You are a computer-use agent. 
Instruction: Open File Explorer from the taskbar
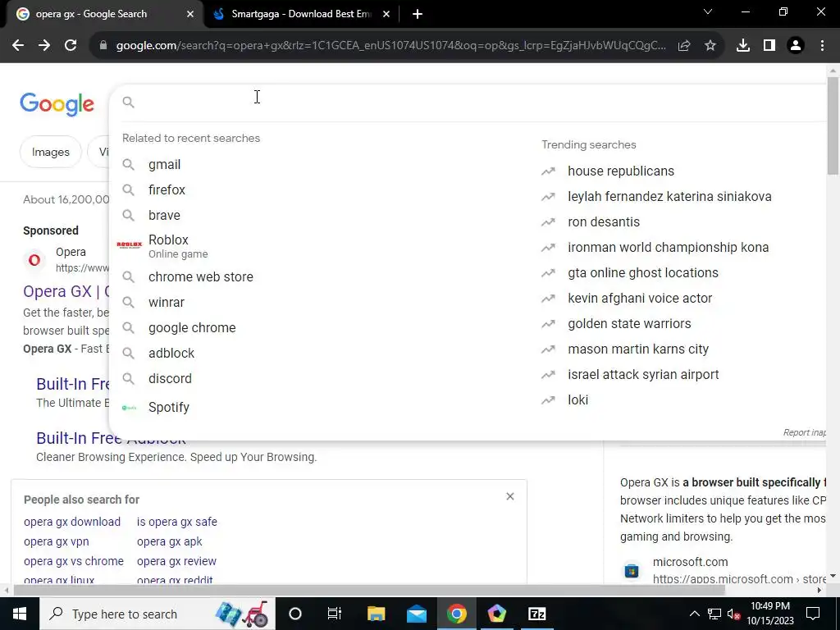[x=376, y=614]
